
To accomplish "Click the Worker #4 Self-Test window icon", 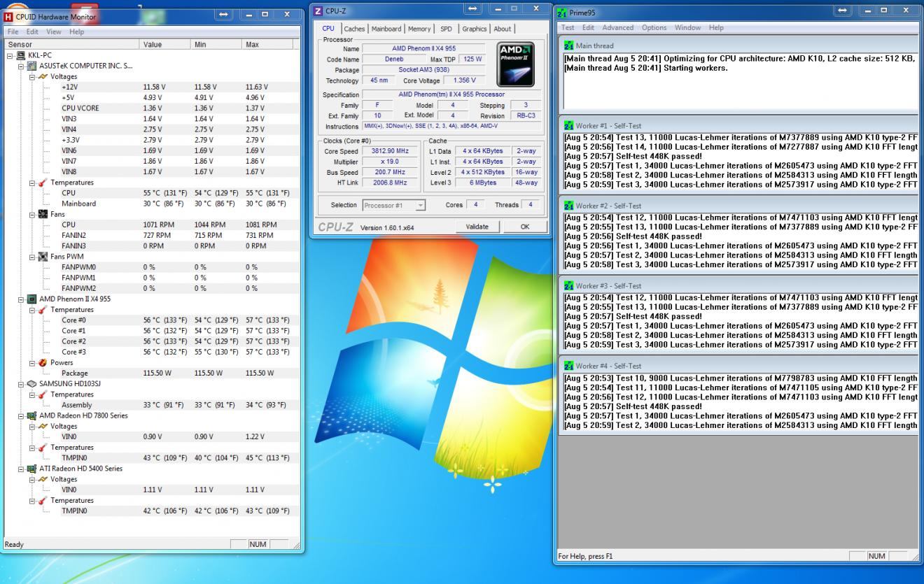I will pos(569,366).
